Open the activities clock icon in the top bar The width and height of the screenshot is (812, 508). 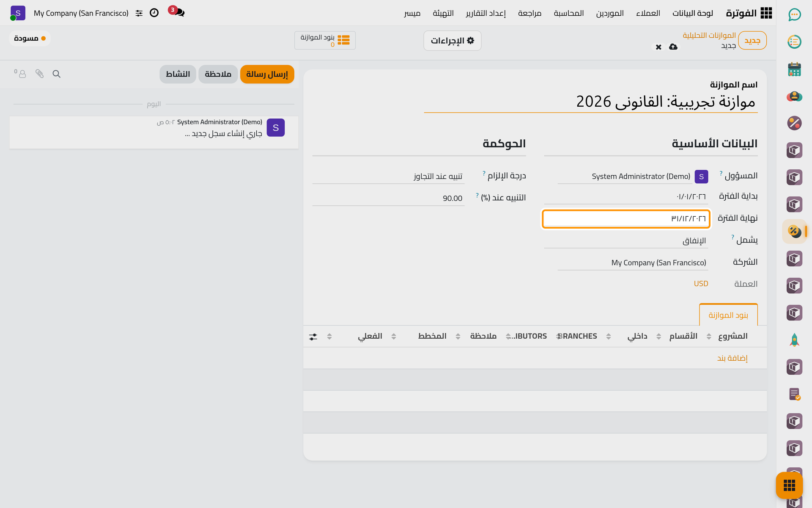click(x=154, y=13)
